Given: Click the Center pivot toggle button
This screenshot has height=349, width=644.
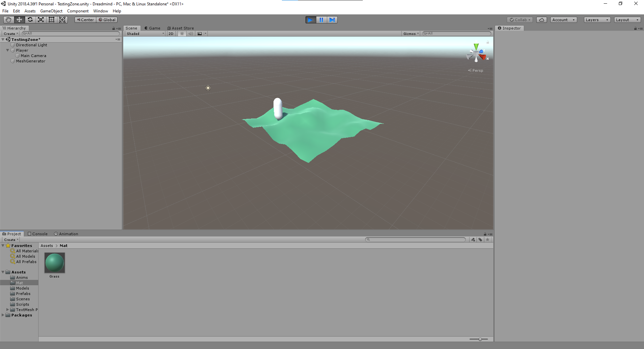Looking at the screenshot, I should 85,20.
